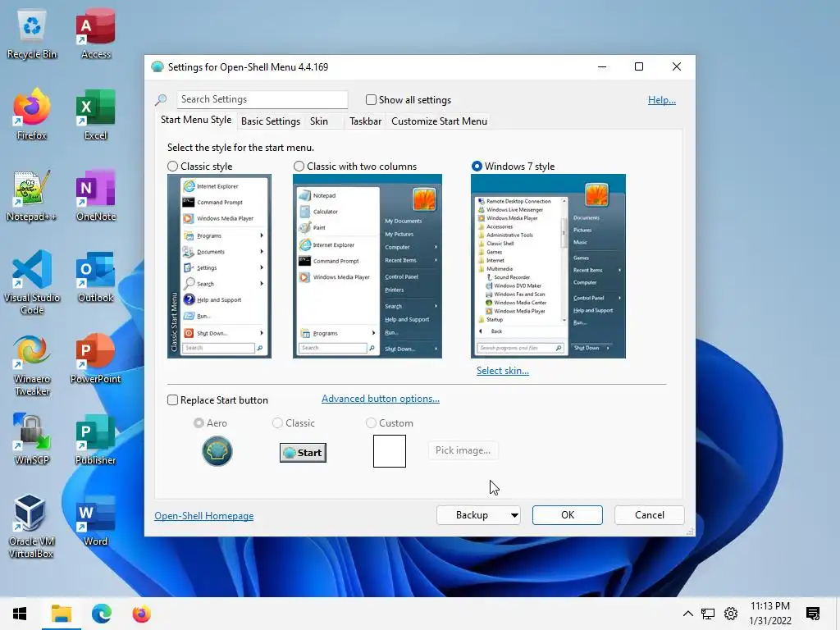840x630 pixels.
Task: Open the network icon in system tray
Action: pos(708,614)
